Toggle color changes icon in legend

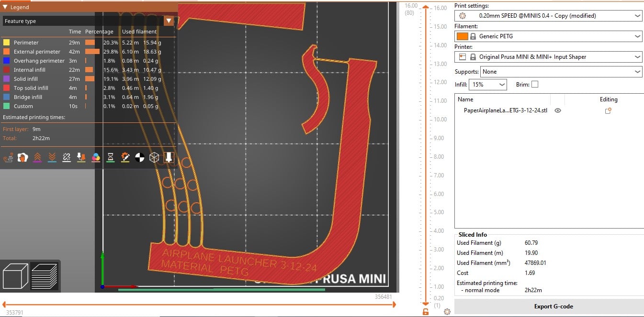[96, 157]
